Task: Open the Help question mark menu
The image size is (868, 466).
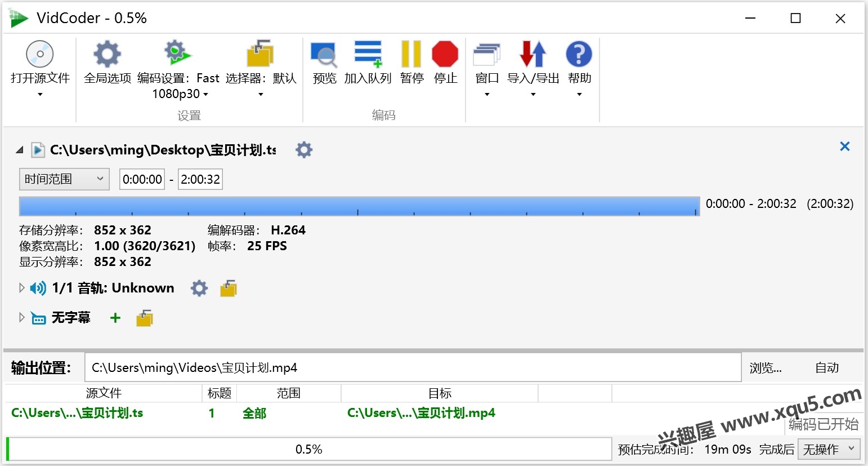Action: click(579, 55)
